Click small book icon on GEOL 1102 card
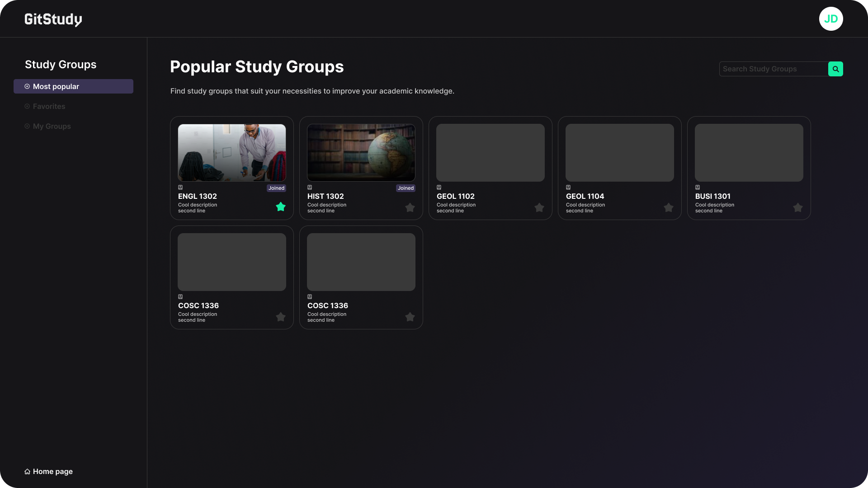 click(x=439, y=187)
